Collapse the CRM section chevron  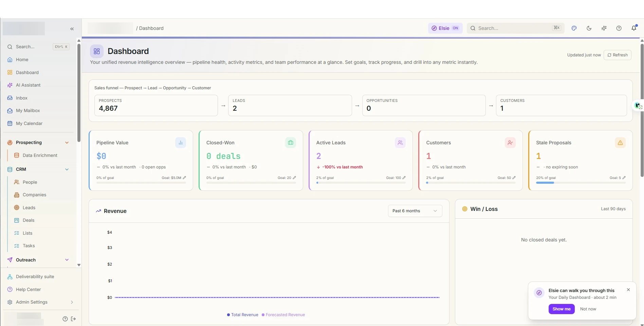pyautogui.click(x=67, y=169)
